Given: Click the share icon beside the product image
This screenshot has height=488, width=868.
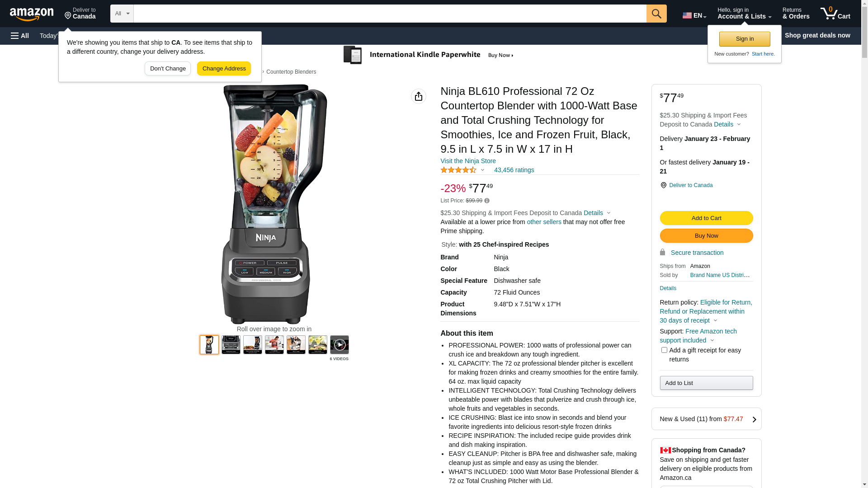Looking at the screenshot, I should pos(418,96).
